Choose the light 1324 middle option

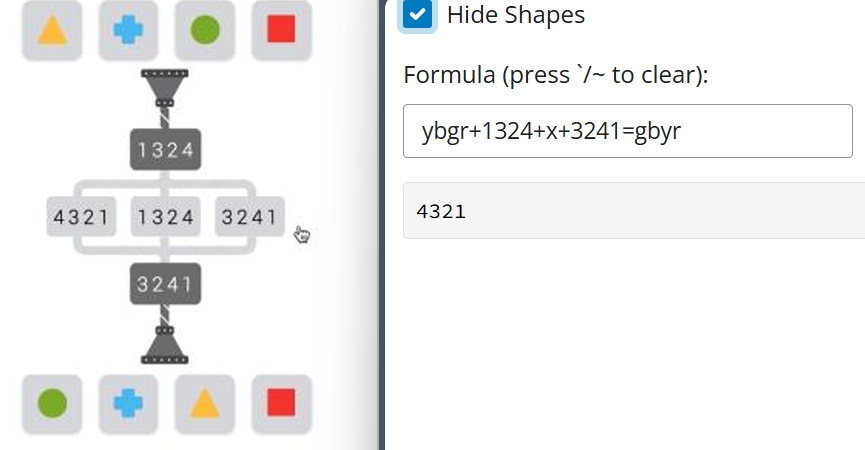coord(166,217)
